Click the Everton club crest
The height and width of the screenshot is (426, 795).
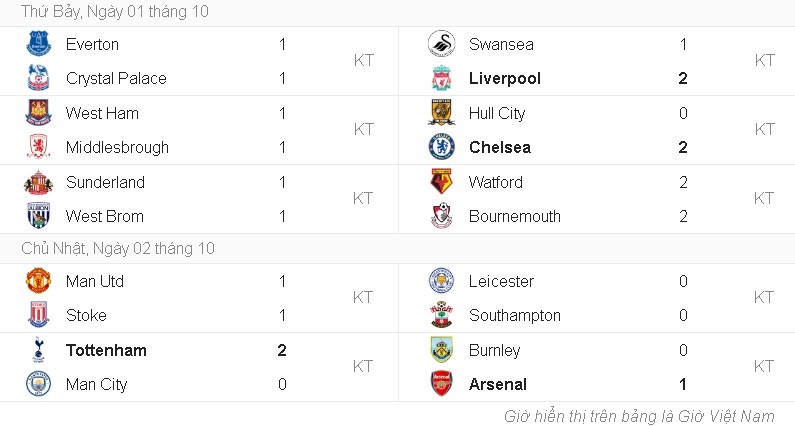(x=38, y=44)
